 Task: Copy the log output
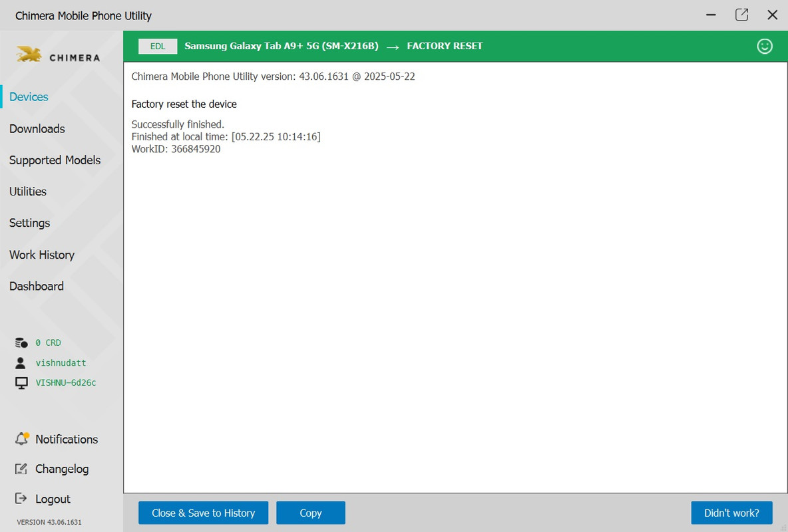click(311, 513)
